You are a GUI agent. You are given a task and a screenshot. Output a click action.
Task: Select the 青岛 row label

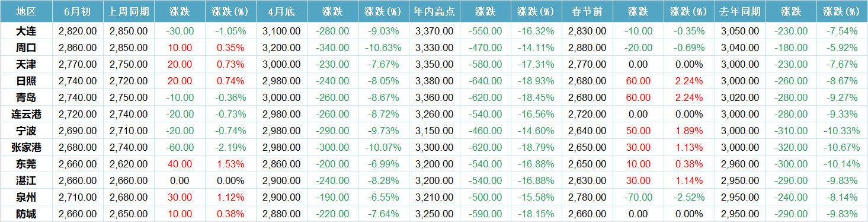pos(26,97)
